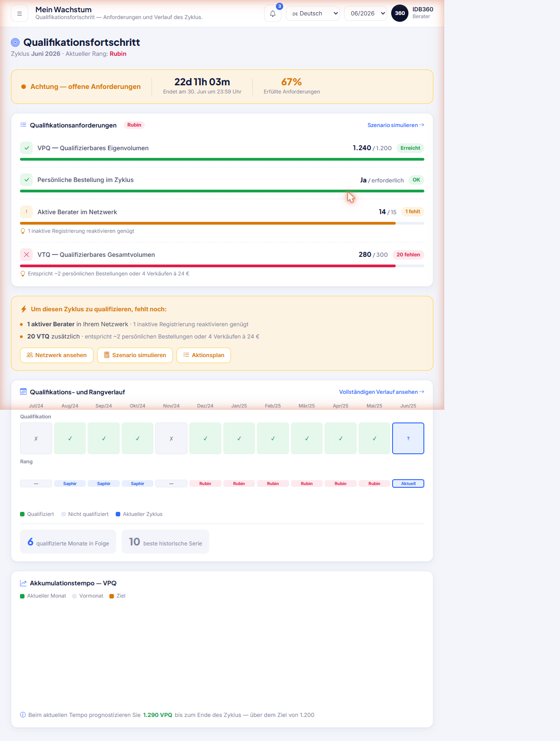Click the Aktueller Zyklus legend entry
This screenshot has height=741, width=560.
pos(139,514)
